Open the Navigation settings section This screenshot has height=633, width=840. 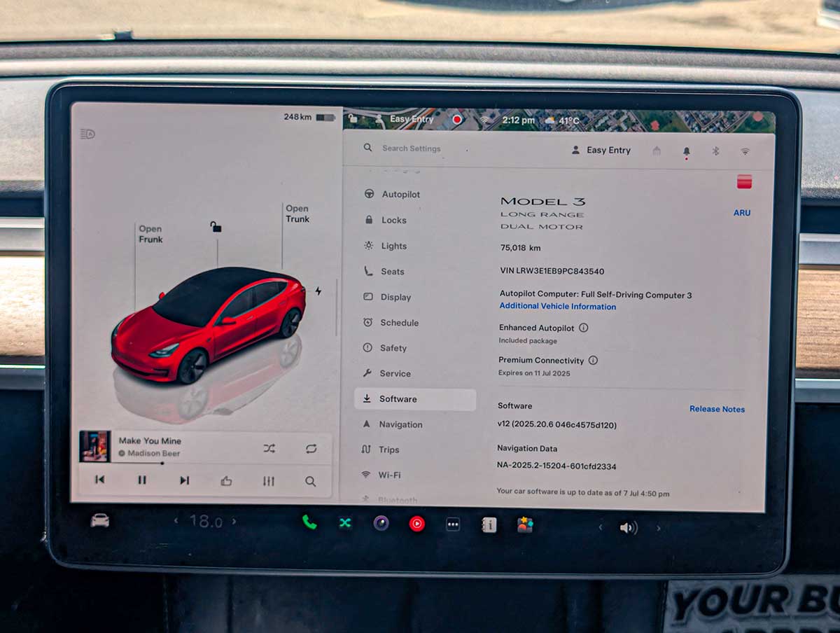click(400, 424)
